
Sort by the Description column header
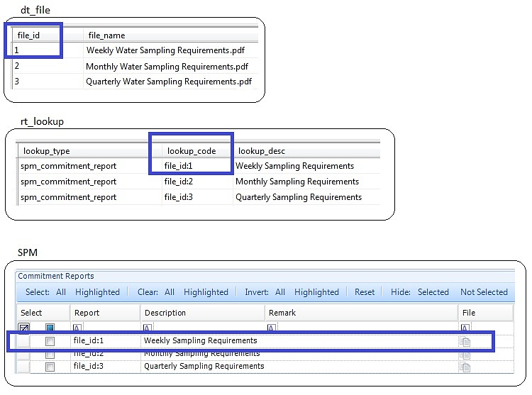pyautogui.click(x=203, y=313)
